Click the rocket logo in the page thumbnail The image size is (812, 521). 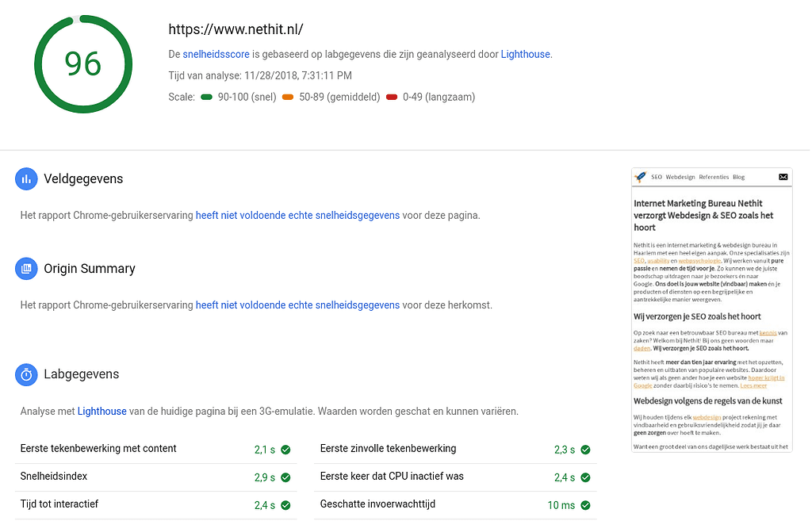[641, 177]
